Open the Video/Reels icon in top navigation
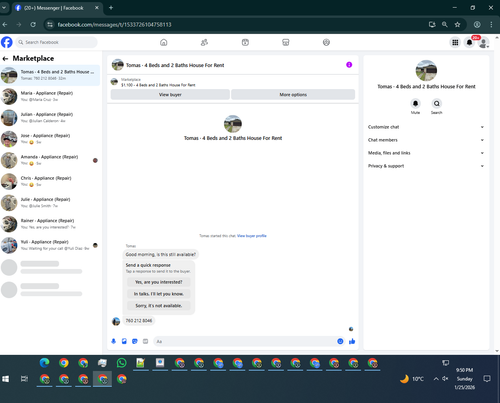The image size is (500, 403). point(245,42)
